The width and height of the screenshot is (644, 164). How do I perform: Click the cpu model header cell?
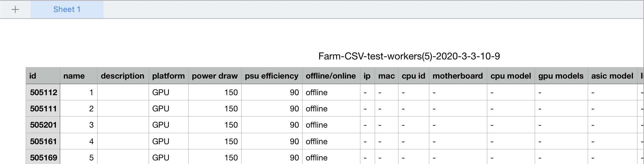coord(511,76)
